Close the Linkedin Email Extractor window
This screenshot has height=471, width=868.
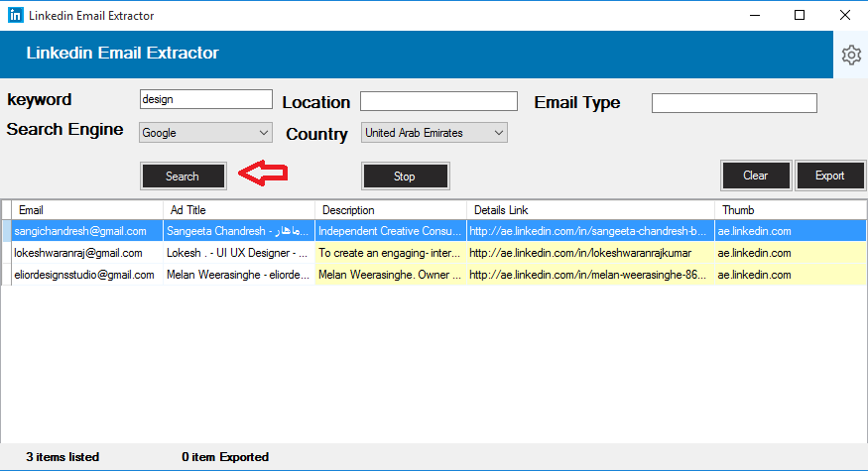(845, 15)
